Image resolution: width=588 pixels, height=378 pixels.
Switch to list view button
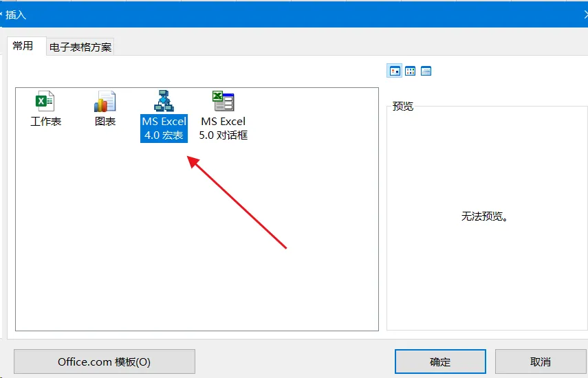(411, 71)
